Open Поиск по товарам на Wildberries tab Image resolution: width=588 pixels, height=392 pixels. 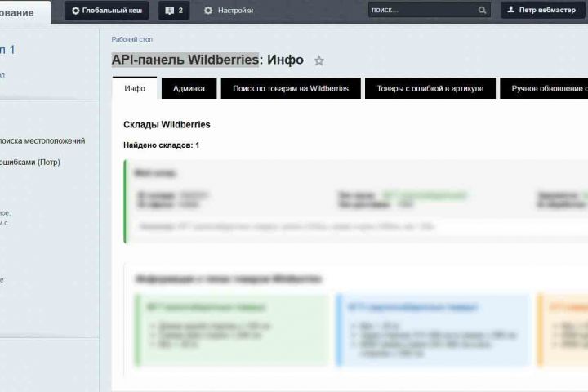tap(291, 88)
